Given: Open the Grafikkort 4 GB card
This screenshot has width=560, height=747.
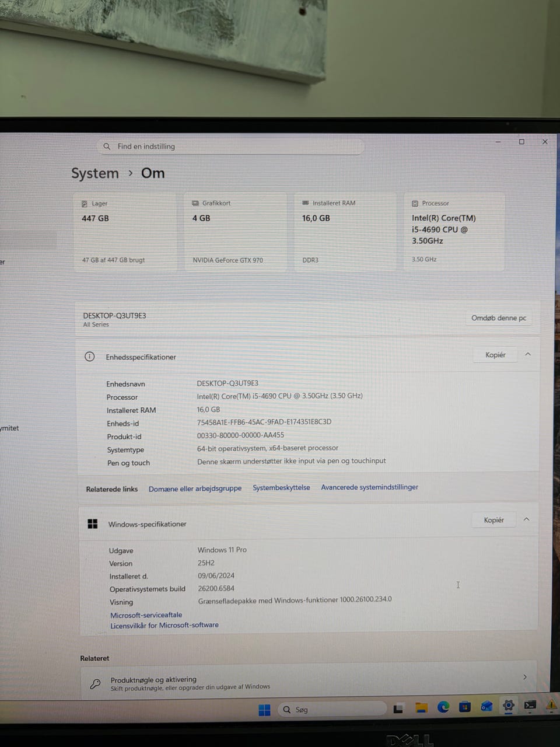Looking at the screenshot, I should tap(236, 232).
